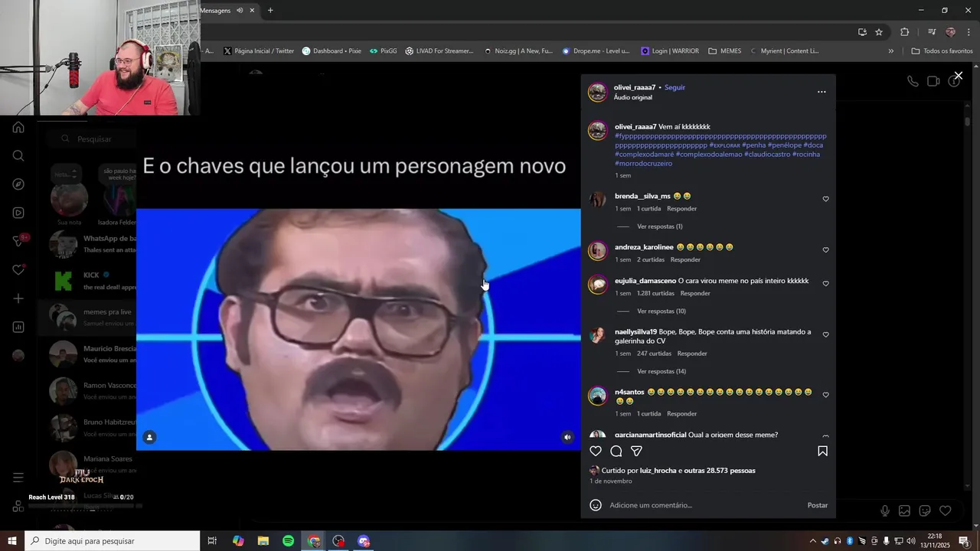Open the MEMES bookmarks folder
Viewport: 980px width, 551px height.
click(x=724, y=51)
